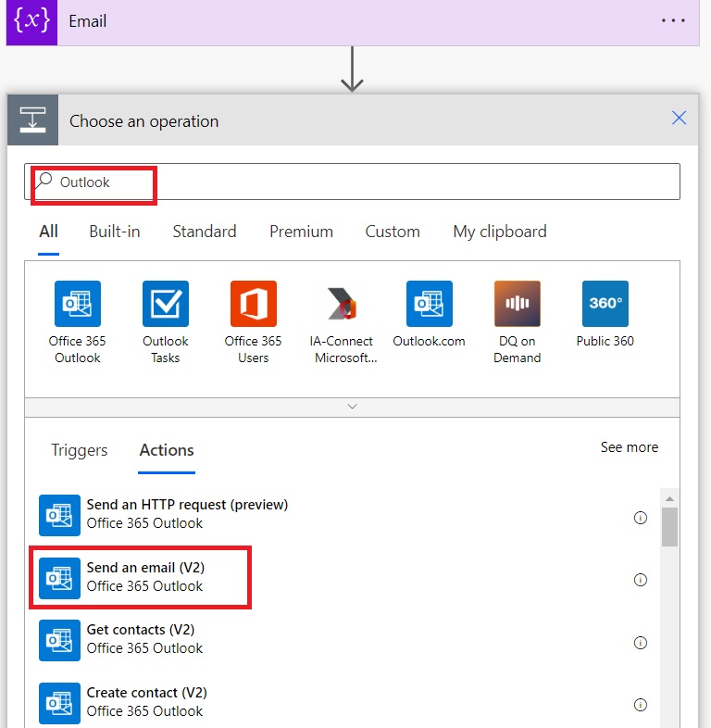The image size is (711, 728).
Task: Click the actions list scrollbar thumb
Action: (669, 527)
